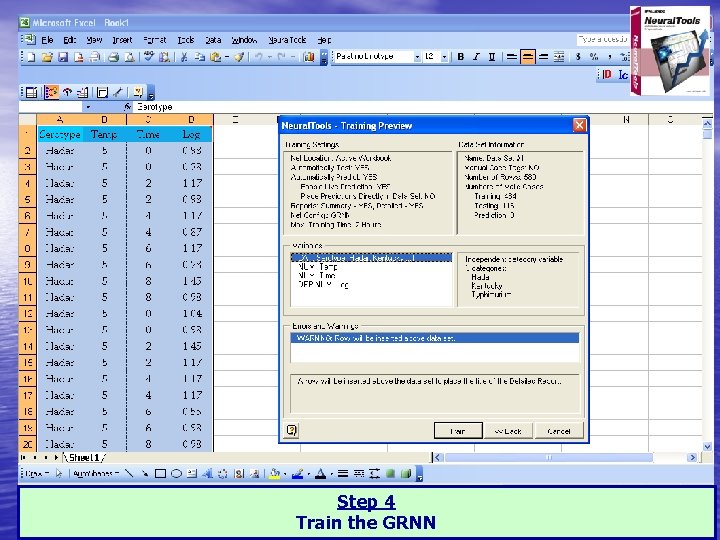
Task: Select the Line drawing tool
Action: (x=129, y=473)
